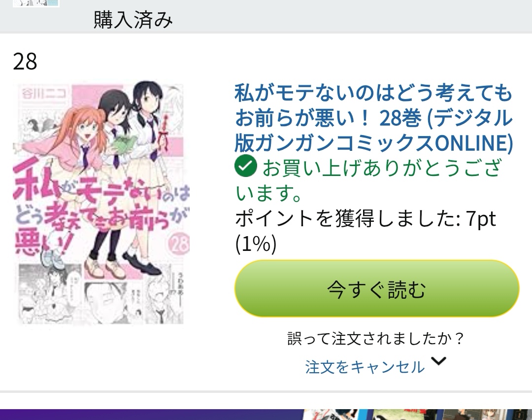Click the green purchase-complete checkmark icon
The height and width of the screenshot is (420, 532).
point(246,166)
